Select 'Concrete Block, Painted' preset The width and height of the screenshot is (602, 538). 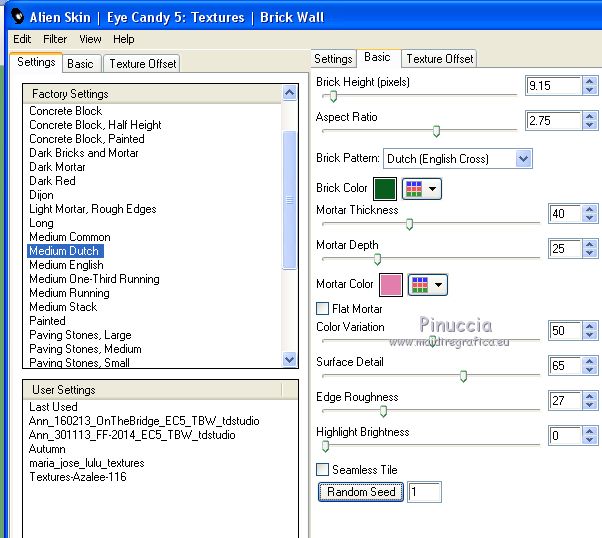tap(87, 139)
